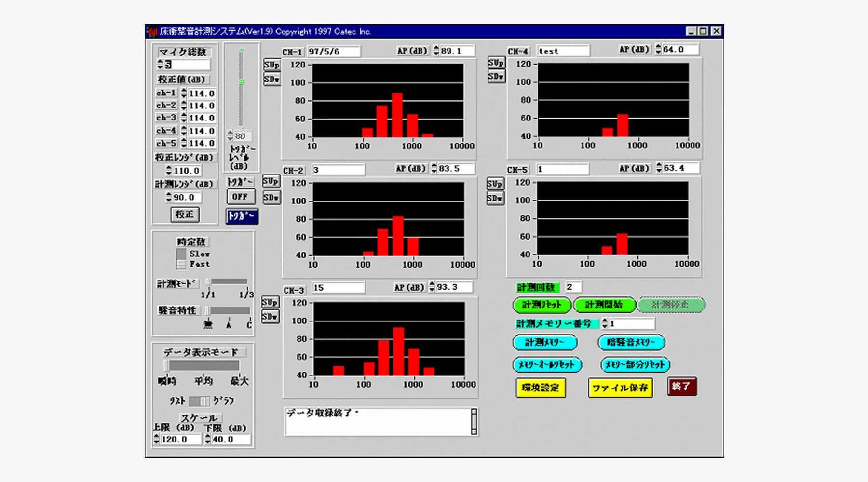Click the SDw button for CH-5
The height and width of the screenshot is (482, 868).
(x=495, y=198)
